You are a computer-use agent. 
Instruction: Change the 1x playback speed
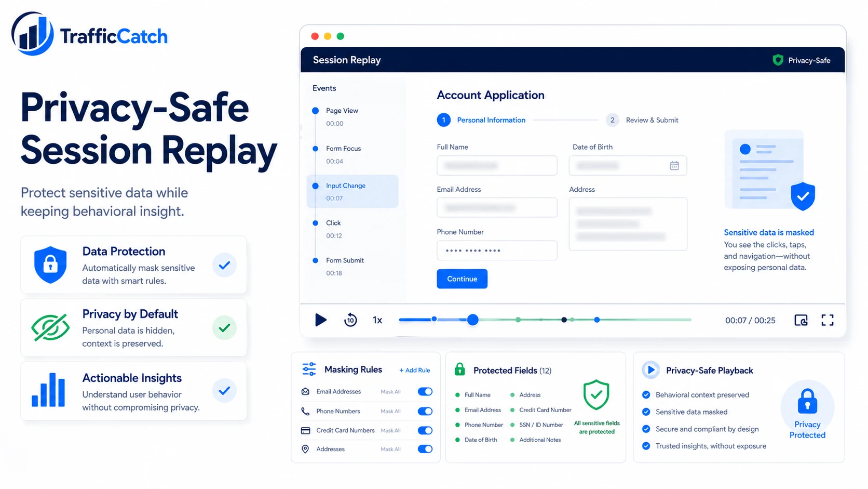point(377,320)
